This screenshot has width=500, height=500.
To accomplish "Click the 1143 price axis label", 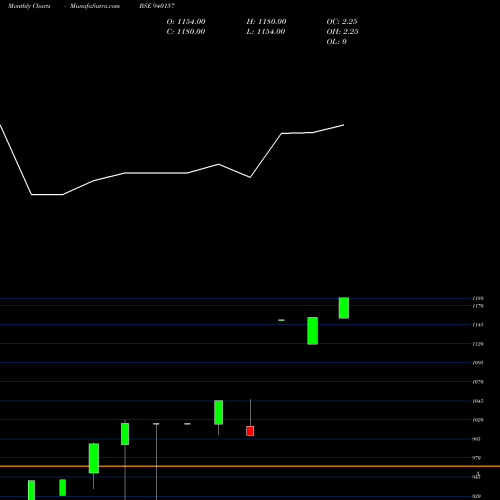I will coord(478,325).
